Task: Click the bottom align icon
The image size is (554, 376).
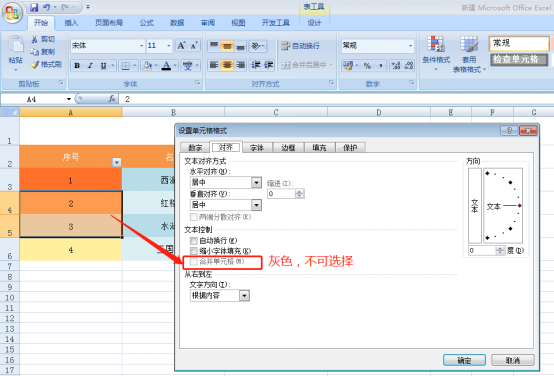Action: point(240,46)
